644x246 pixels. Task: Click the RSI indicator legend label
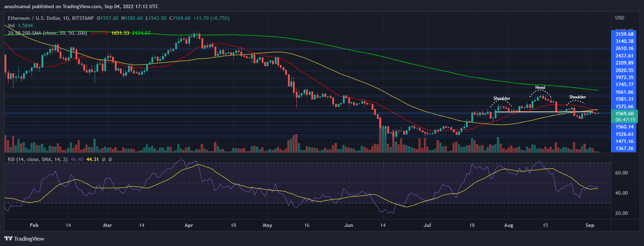click(x=38, y=160)
